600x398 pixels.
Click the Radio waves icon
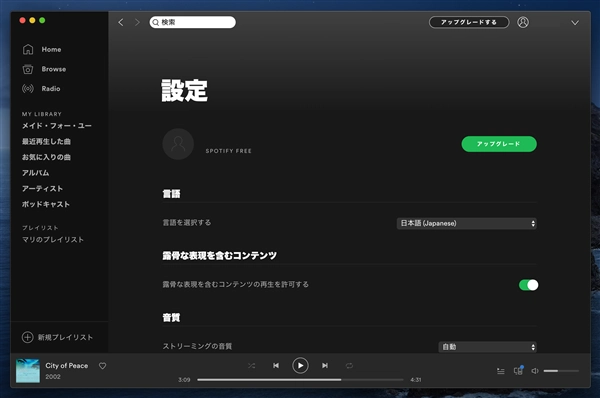pos(28,89)
